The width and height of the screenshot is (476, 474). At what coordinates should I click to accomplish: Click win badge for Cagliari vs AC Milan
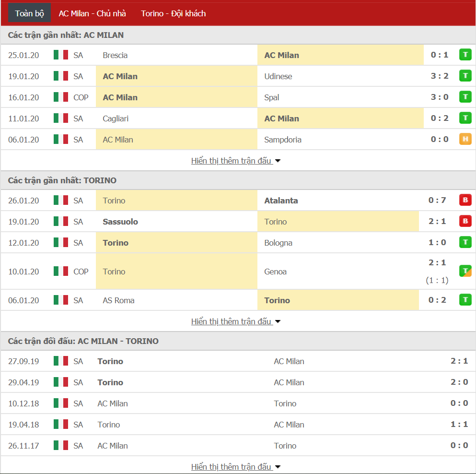(465, 118)
